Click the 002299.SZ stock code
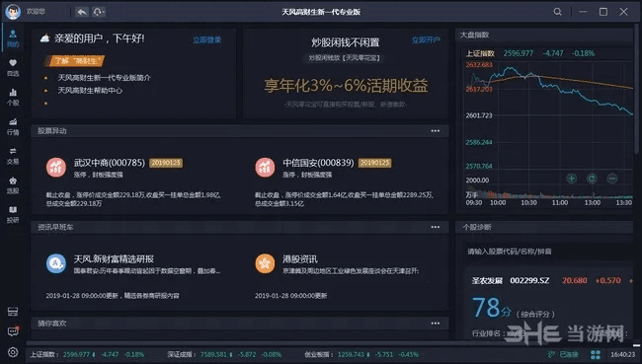Screen dimensions: 642x364 pos(529,280)
